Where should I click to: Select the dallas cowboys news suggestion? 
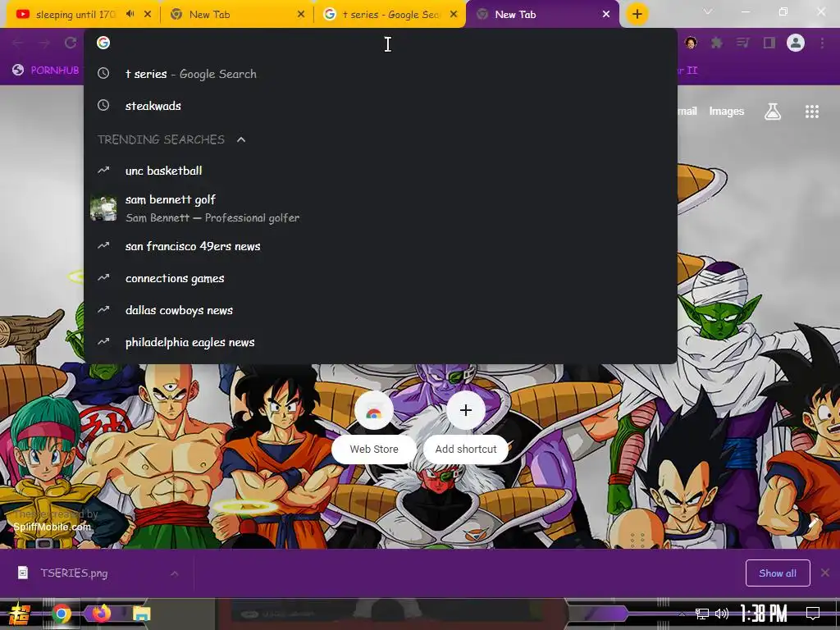(381, 310)
